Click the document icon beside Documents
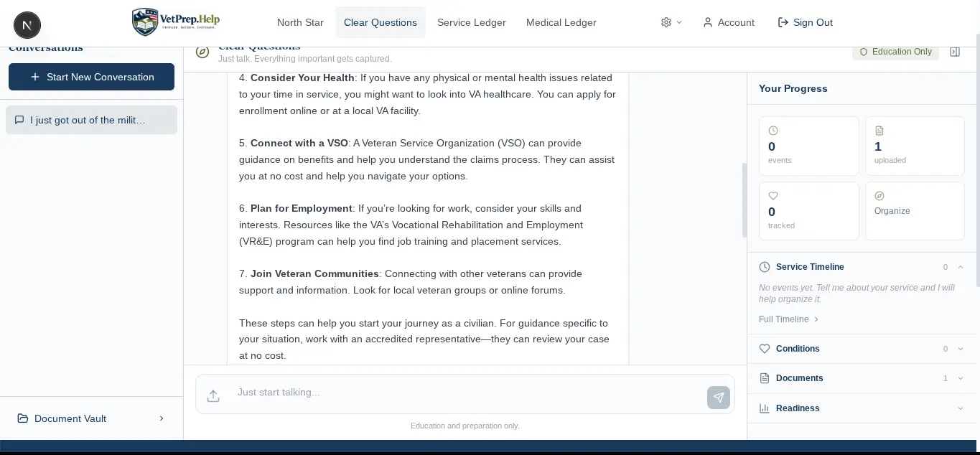This screenshot has width=980, height=455. (x=764, y=378)
